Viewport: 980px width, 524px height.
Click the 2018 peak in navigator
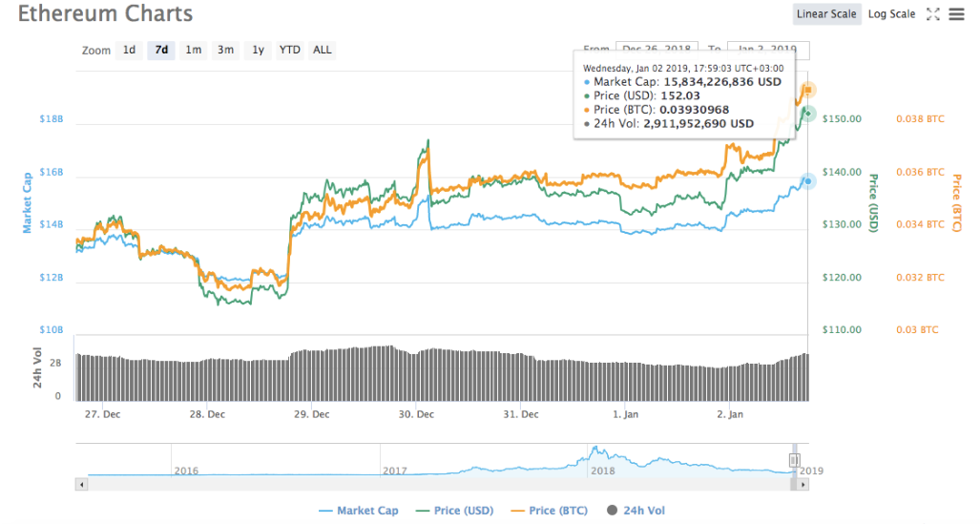pyautogui.click(x=596, y=449)
